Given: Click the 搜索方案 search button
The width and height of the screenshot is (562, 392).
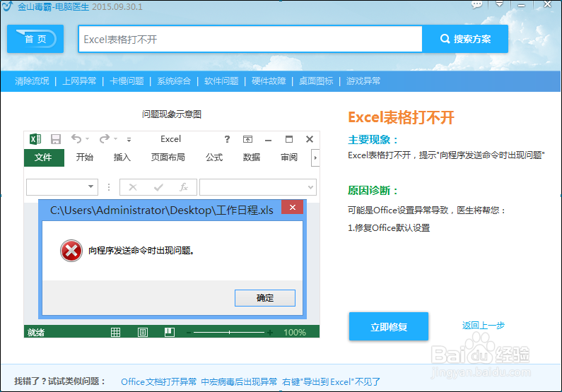Looking at the screenshot, I should [x=465, y=39].
